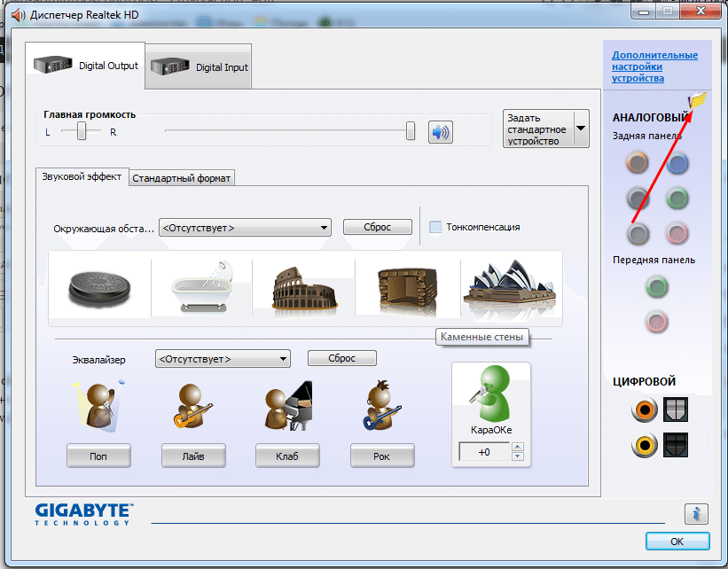The height and width of the screenshot is (569, 728).
Task: Click Задать стандартное устройство button
Action: point(538,129)
